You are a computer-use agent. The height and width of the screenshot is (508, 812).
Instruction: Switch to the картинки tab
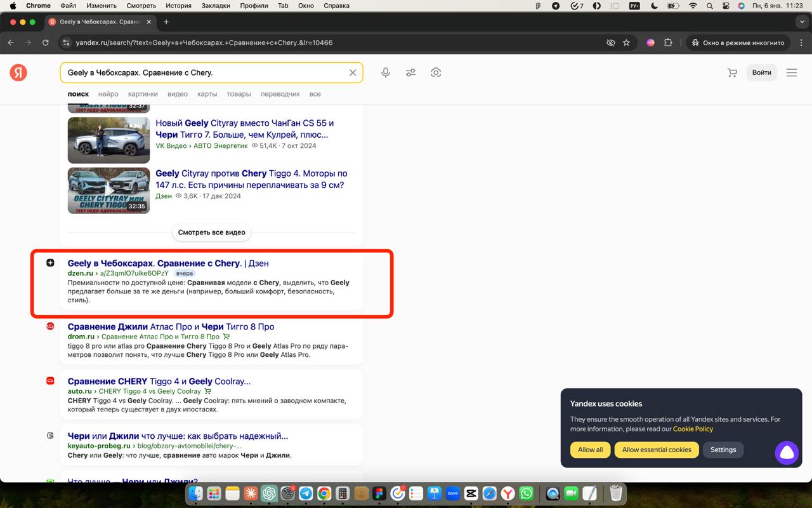(x=143, y=94)
